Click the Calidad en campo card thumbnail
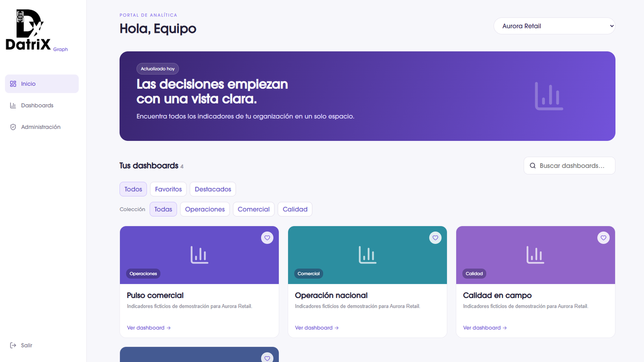Viewport: 644px width, 362px height. [535, 255]
